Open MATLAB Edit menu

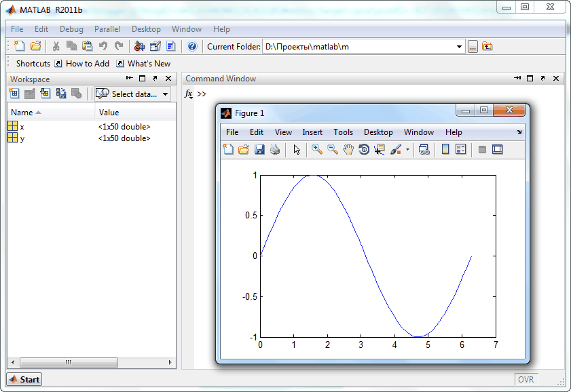41,29
